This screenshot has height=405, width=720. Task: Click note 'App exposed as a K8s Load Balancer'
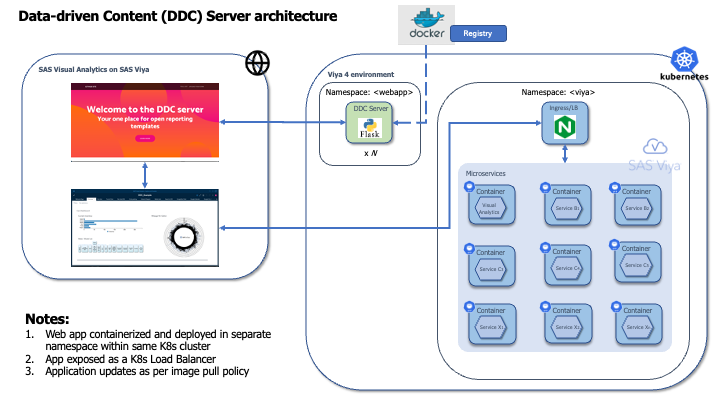[130, 359]
